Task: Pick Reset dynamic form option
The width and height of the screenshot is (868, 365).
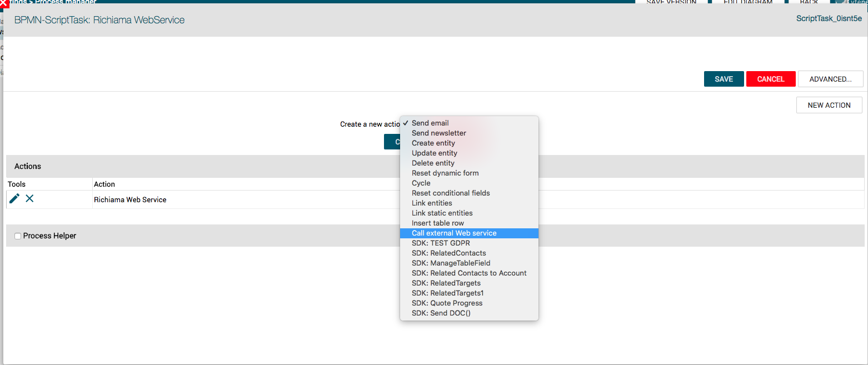Action: 469,173
